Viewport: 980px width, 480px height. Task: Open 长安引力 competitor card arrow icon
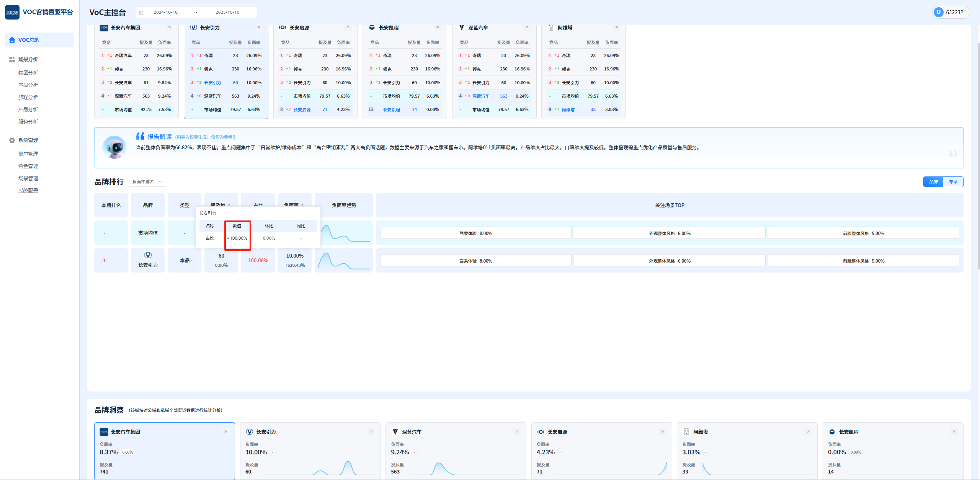[258, 28]
